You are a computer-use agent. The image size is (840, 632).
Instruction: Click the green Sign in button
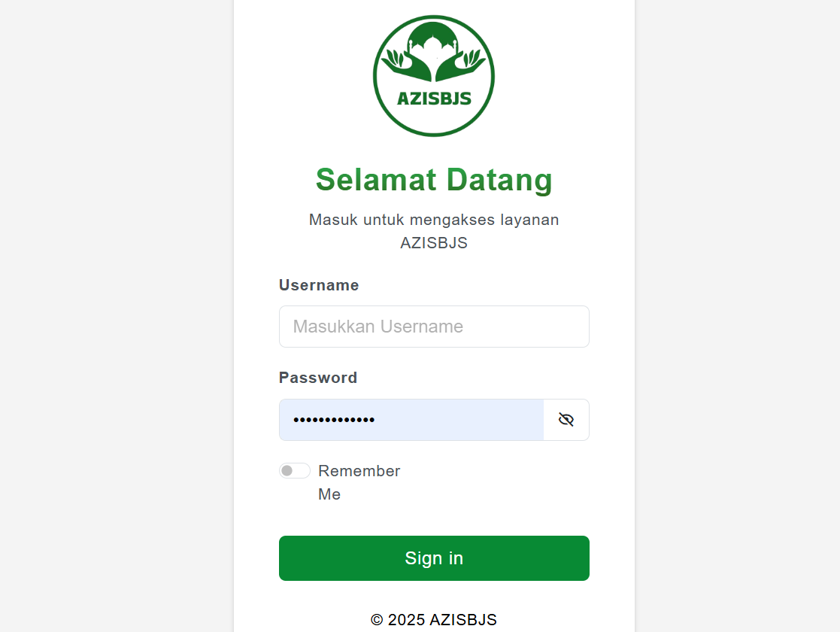(x=434, y=558)
